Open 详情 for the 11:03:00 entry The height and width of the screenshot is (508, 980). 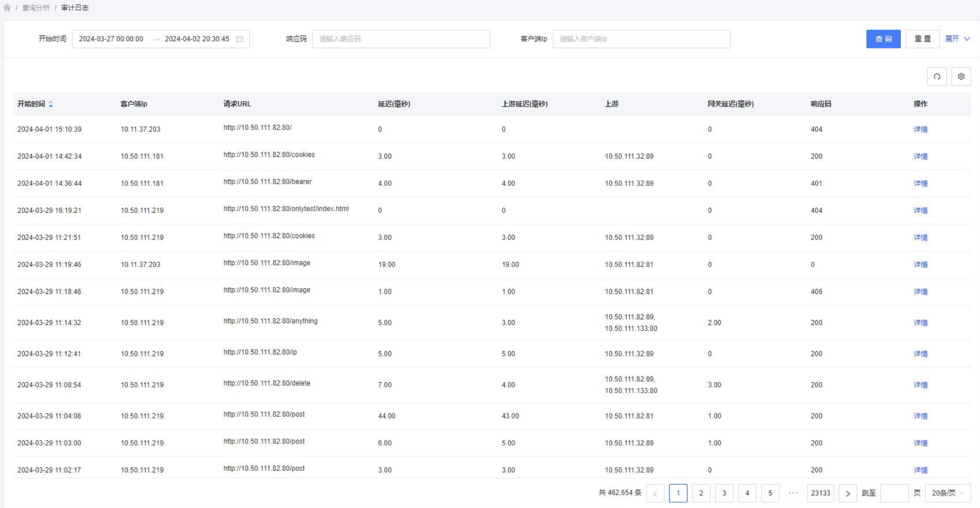[x=920, y=443]
